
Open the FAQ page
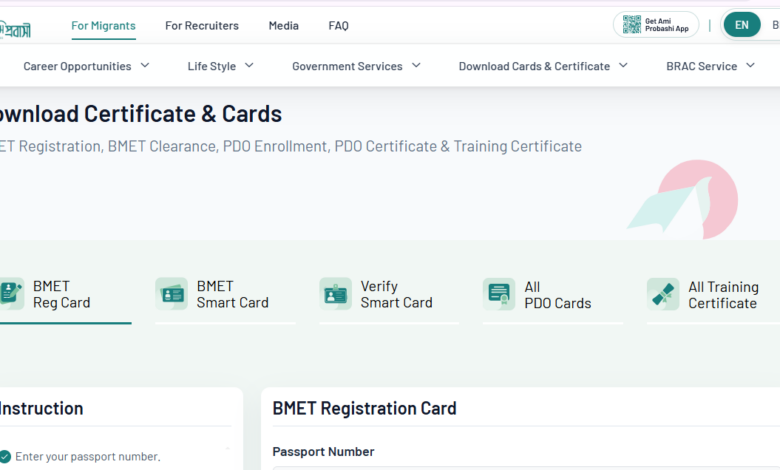[338, 26]
